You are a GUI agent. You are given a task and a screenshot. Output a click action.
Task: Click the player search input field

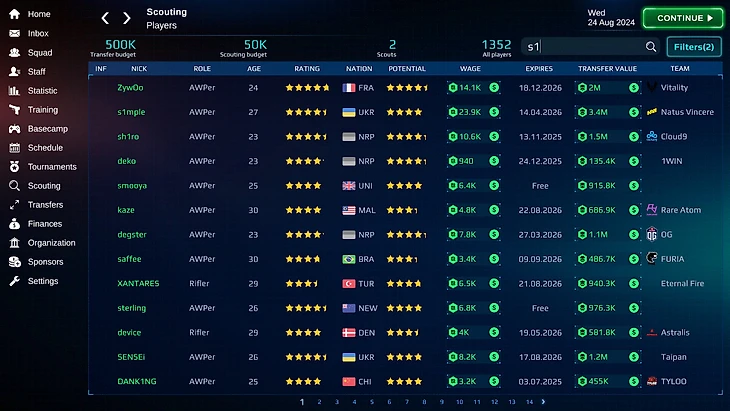point(584,47)
